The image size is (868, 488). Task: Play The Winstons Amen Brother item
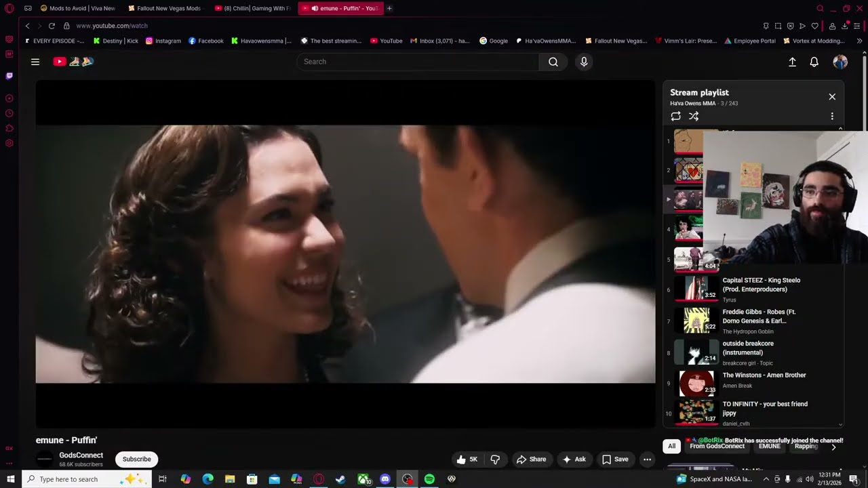(x=753, y=382)
